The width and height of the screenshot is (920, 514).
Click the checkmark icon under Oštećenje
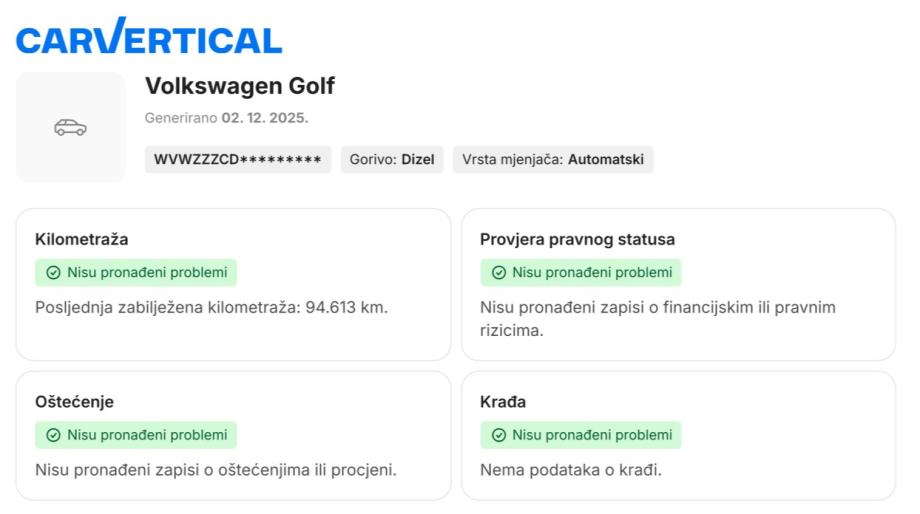53,435
